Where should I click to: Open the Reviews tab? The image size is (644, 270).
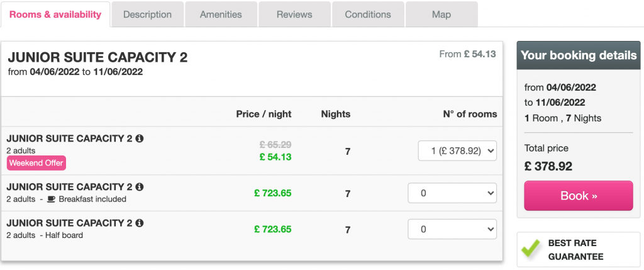(x=294, y=14)
